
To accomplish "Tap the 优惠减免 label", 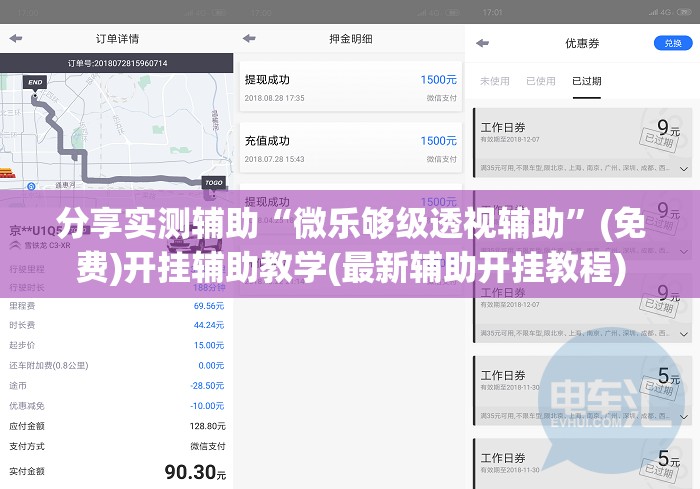I will (27, 406).
